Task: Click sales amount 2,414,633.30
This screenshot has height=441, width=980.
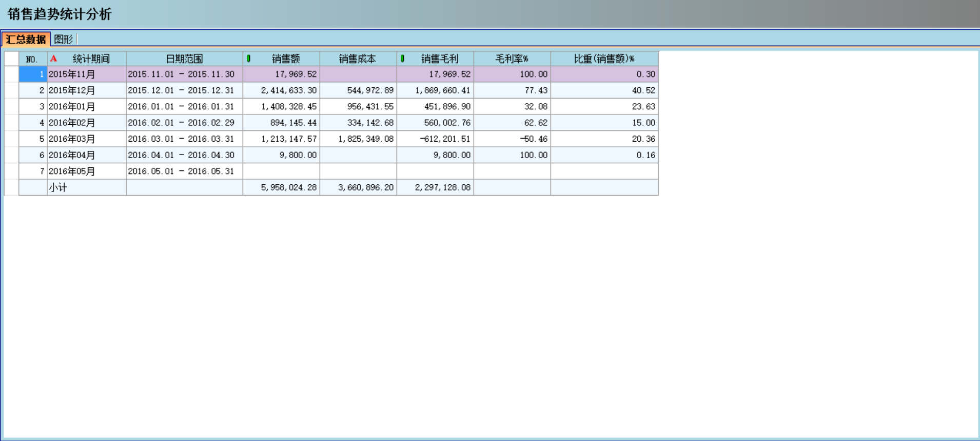Action: point(281,90)
